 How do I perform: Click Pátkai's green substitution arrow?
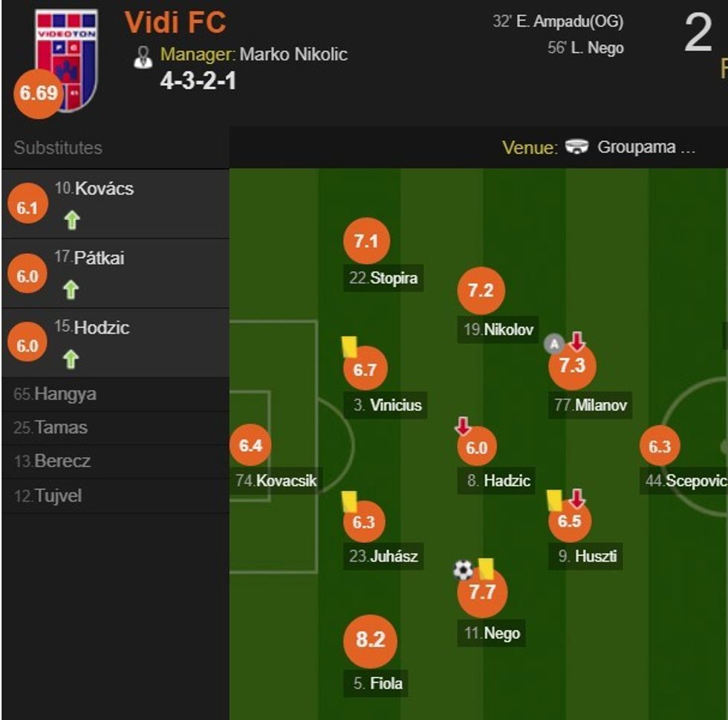coord(71,289)
